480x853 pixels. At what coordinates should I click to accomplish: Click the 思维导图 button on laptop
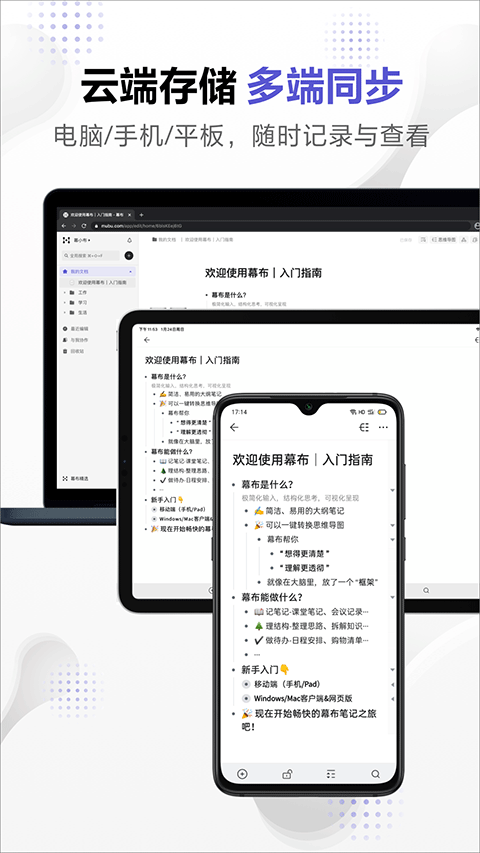(444, 239)
